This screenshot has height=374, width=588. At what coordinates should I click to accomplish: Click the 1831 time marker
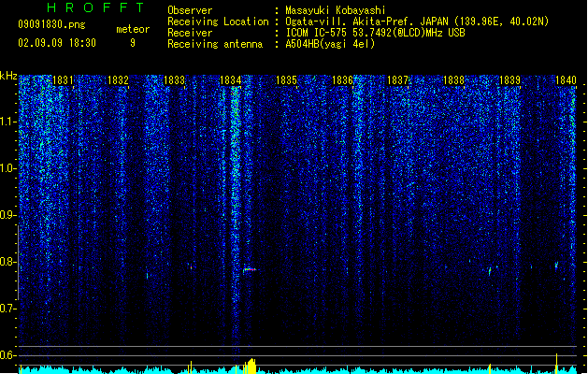point(63,80)
